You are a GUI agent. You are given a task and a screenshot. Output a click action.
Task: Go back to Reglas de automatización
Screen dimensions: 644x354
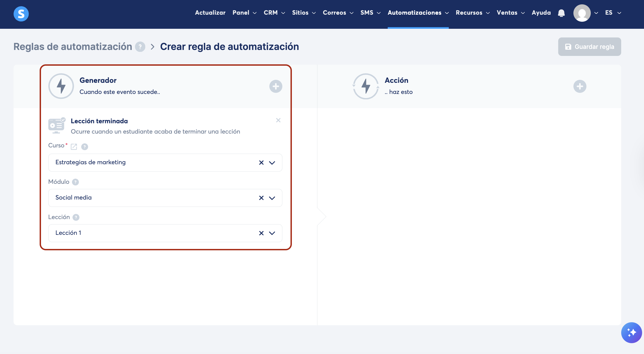(73, 47)
